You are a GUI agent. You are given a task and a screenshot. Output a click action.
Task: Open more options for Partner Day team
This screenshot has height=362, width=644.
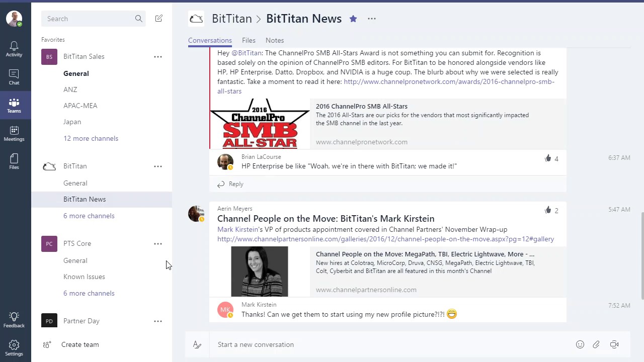point(158,321)
